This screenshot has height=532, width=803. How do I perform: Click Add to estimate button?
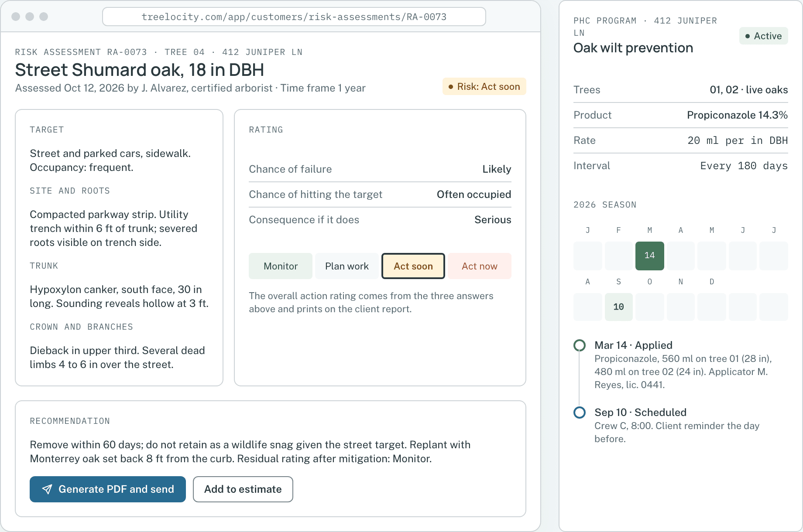(x=243, y=489)
